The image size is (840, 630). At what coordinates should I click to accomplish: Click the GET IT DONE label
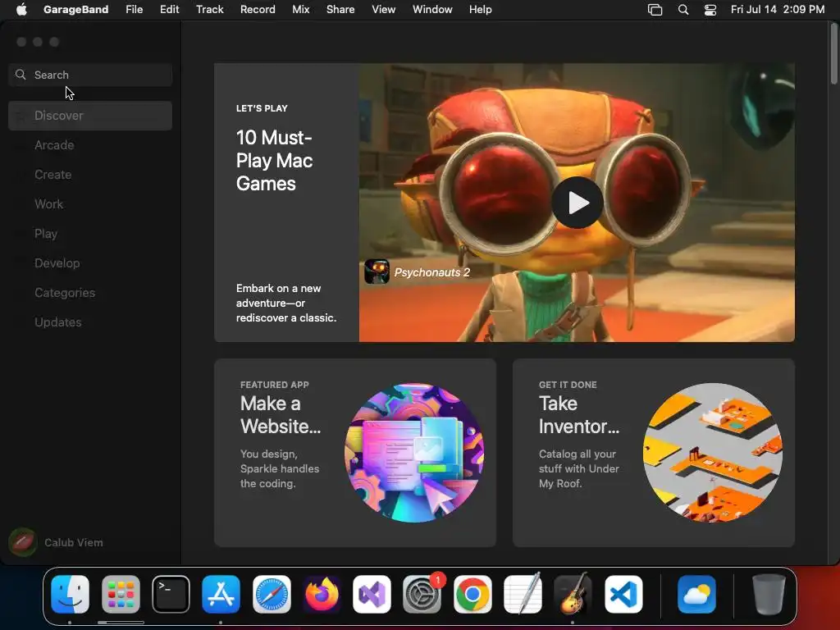pos(568,385)
